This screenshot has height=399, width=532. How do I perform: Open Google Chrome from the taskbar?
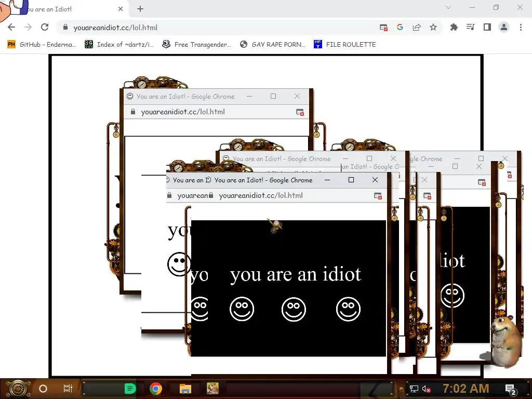[156, 389]
